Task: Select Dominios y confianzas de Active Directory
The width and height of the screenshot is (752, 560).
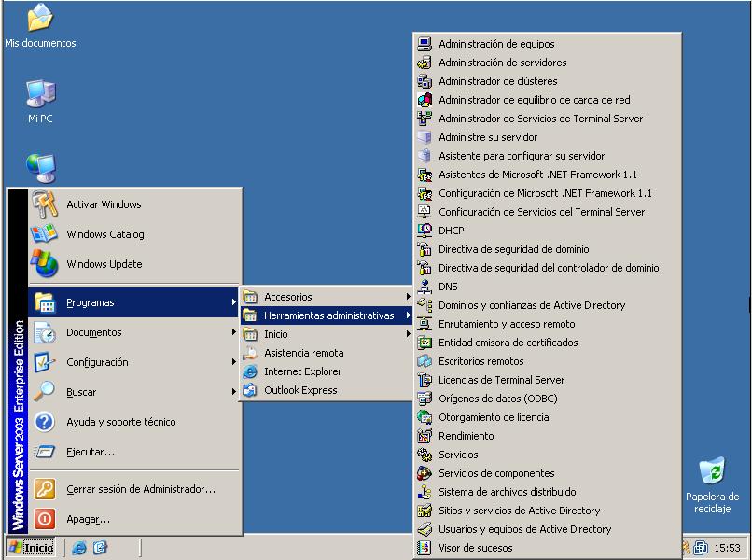Action: (548, 305)
